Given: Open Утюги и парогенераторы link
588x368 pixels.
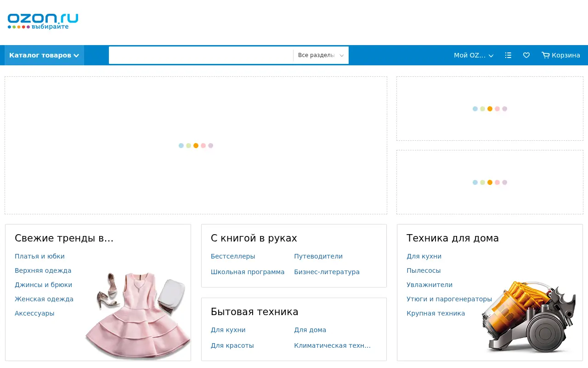Looking at the screenshot, I should [x=449, y=299].
